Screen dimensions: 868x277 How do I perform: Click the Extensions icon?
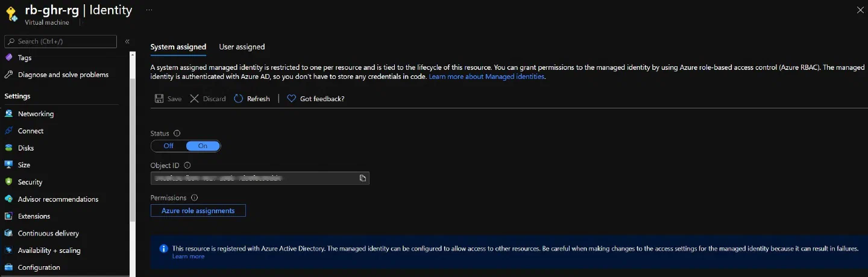pos(8,216)
